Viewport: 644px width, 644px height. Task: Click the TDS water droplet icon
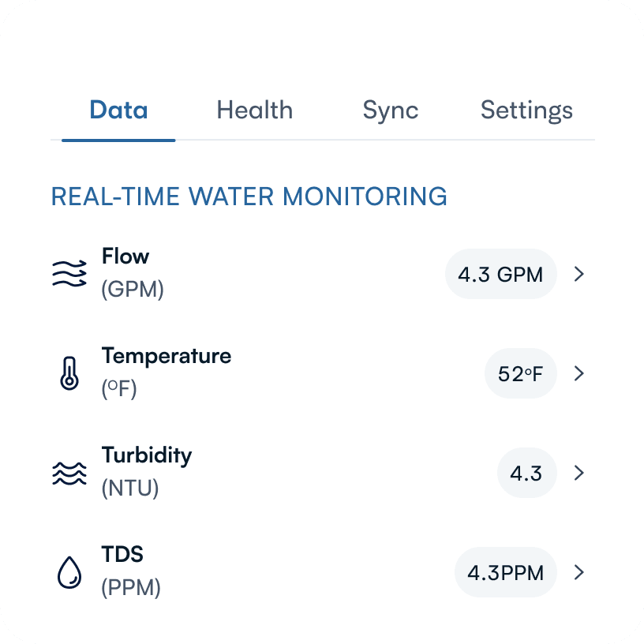click(x=69, y=572)
